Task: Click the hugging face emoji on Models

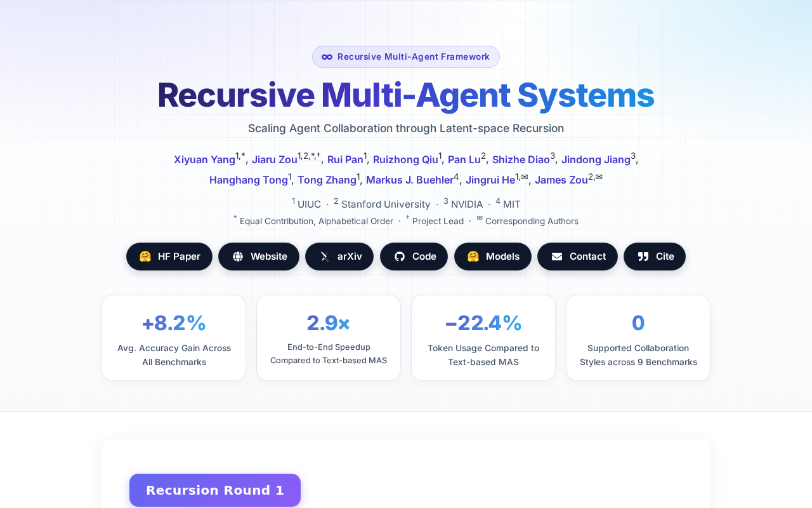Action: pos(473,257)
